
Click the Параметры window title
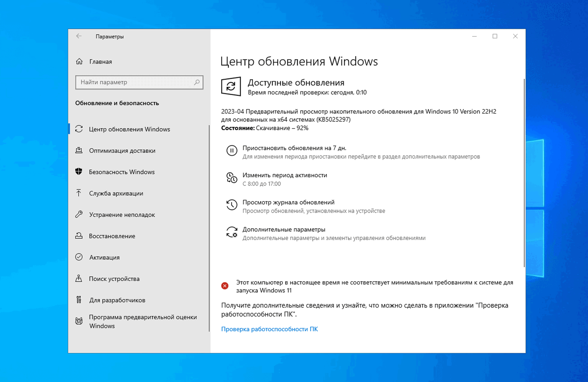tap(109, 36)
